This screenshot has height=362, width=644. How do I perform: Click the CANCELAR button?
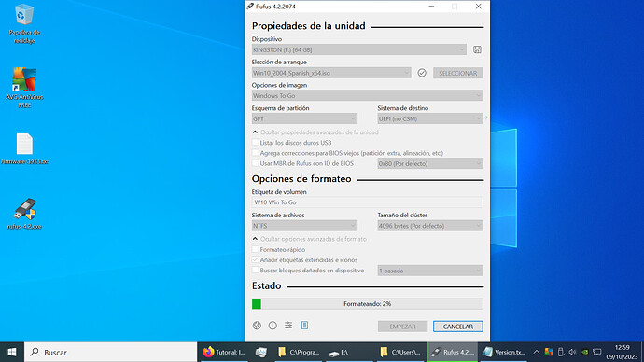click(x=458, y=327)
